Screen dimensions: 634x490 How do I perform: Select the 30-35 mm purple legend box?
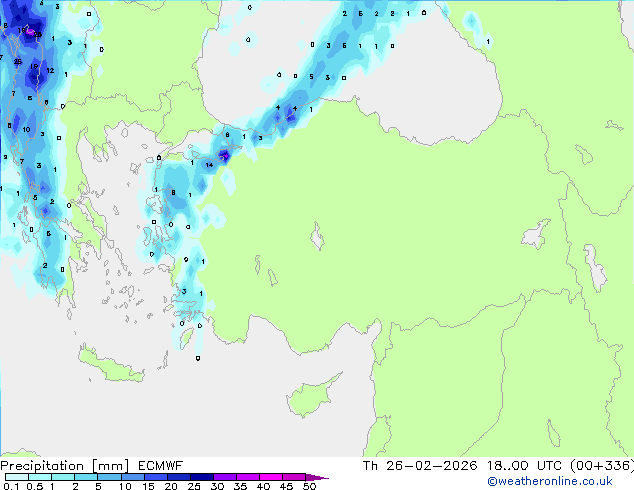click(225, 477)
